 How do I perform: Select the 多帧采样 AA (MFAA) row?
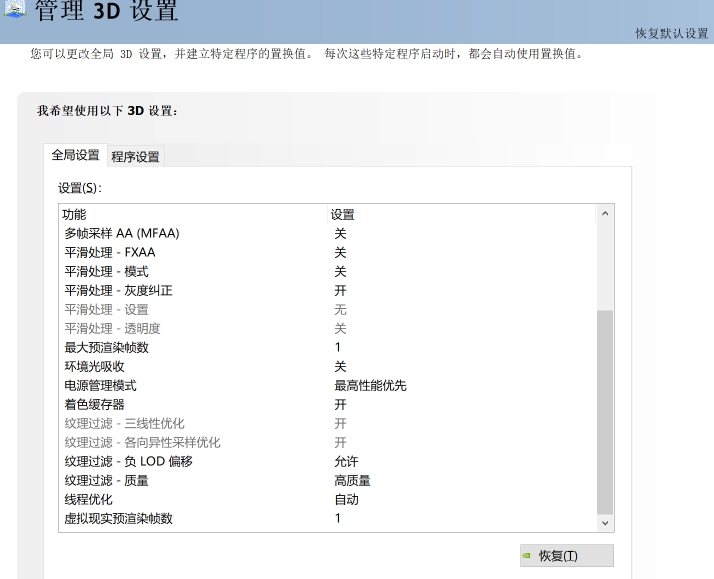(328, 234)
